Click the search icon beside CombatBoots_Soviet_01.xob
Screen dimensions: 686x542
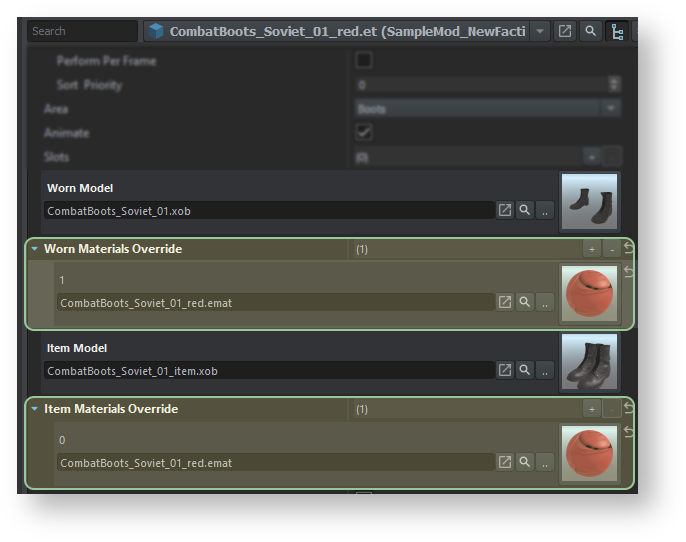point(524,211)
